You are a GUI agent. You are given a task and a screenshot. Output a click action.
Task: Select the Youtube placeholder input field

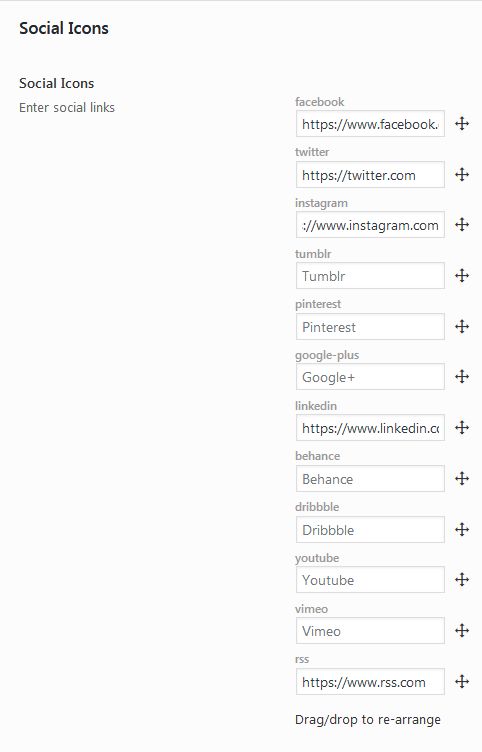(370, 580)
